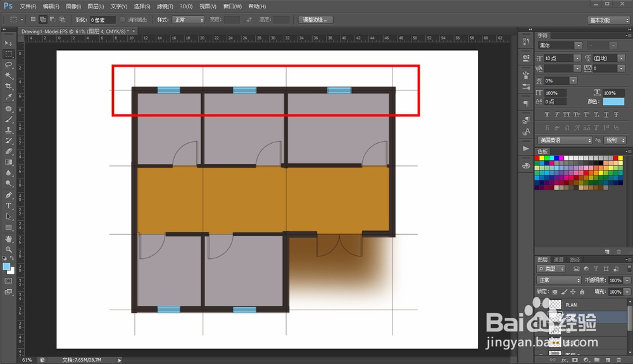Toggle Quick Mask mode
The image size is (633, 364).
click(8, 280)
